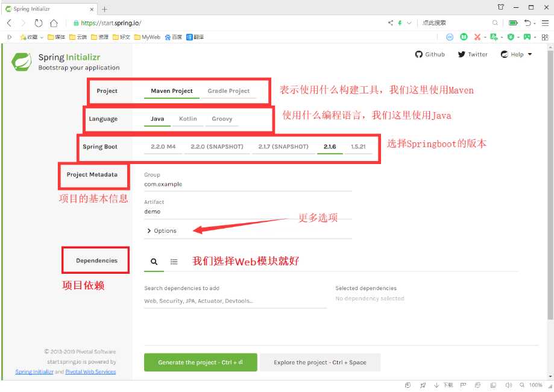Click the green circular extension icon
Viewport: 554px width, 392px height.
[464, 37]
